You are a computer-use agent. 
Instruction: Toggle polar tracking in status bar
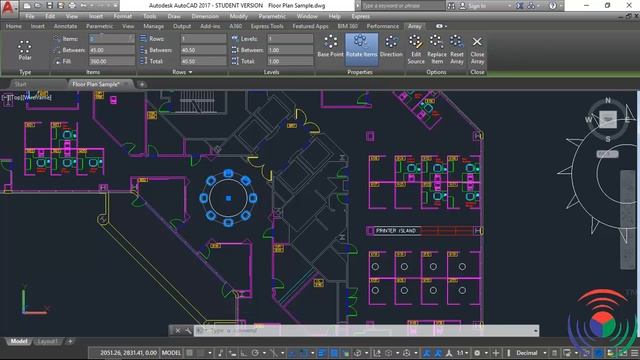(x=256, y=353)
